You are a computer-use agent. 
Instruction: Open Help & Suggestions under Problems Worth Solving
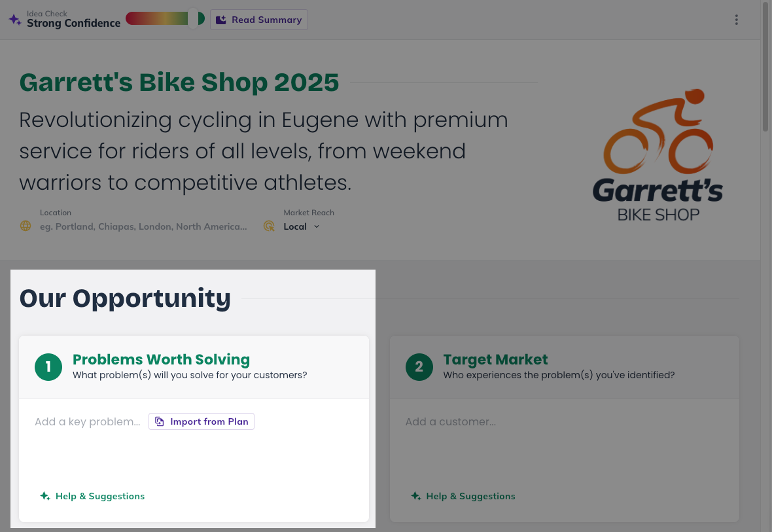click(x=92, y=496)
